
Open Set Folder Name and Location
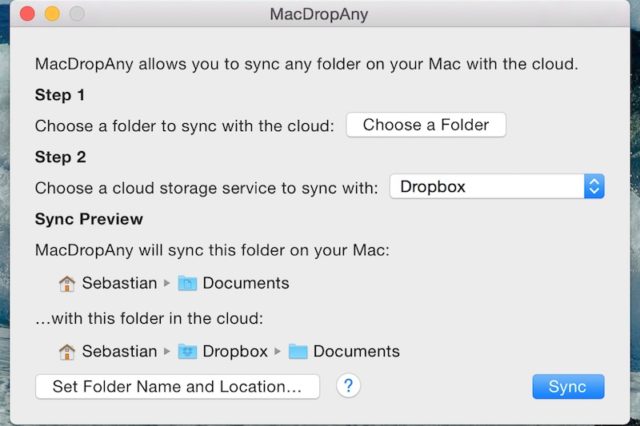177,387
